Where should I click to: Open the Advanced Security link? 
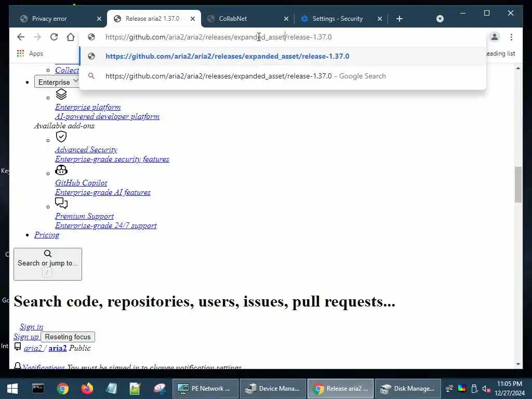86,150
